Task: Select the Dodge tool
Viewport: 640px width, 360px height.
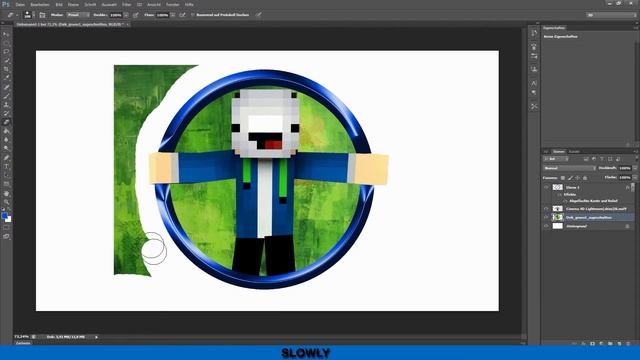Action: point(6,149)
